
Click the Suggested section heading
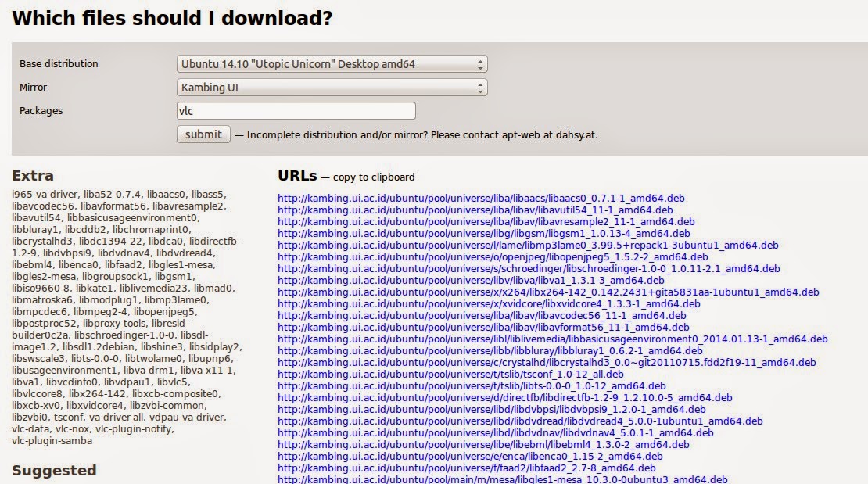(54, 471)
